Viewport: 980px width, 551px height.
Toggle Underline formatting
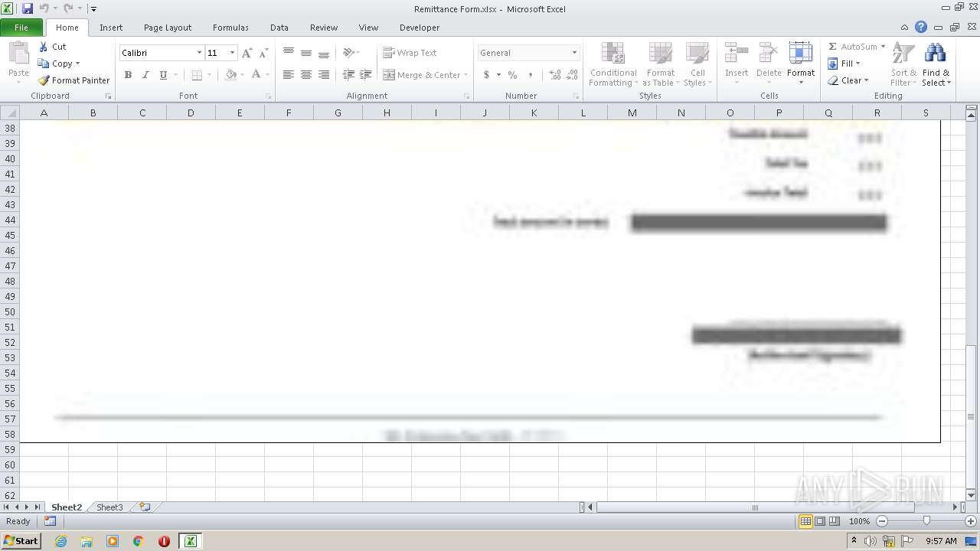click(x=163, y=75)
